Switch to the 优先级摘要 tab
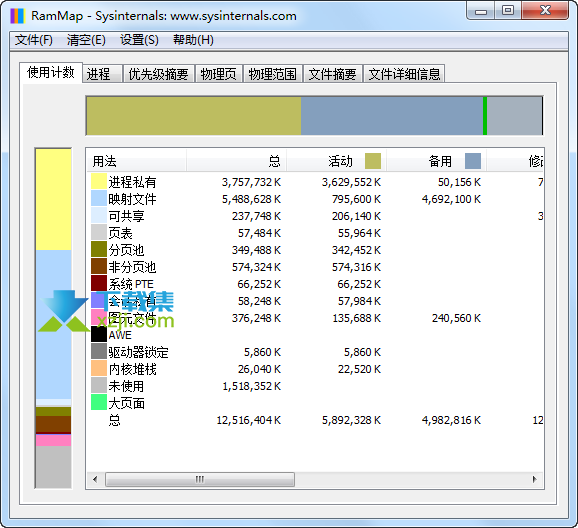The height and width of the screenshot is (528, 578). (159, 74)
